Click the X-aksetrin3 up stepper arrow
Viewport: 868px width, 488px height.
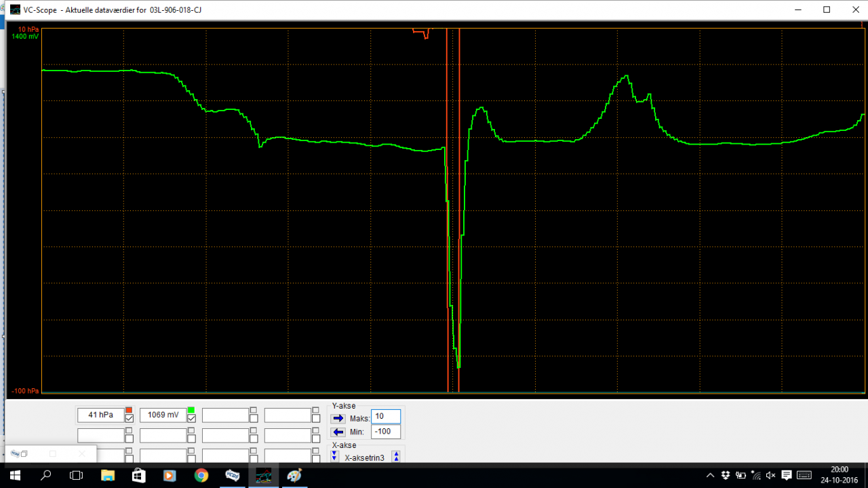coord(396,453)
